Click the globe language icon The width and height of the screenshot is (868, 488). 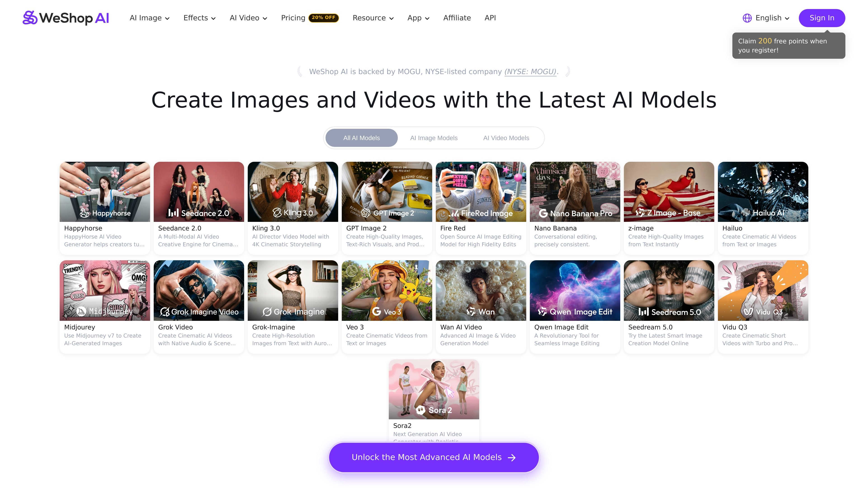(747, 18)
